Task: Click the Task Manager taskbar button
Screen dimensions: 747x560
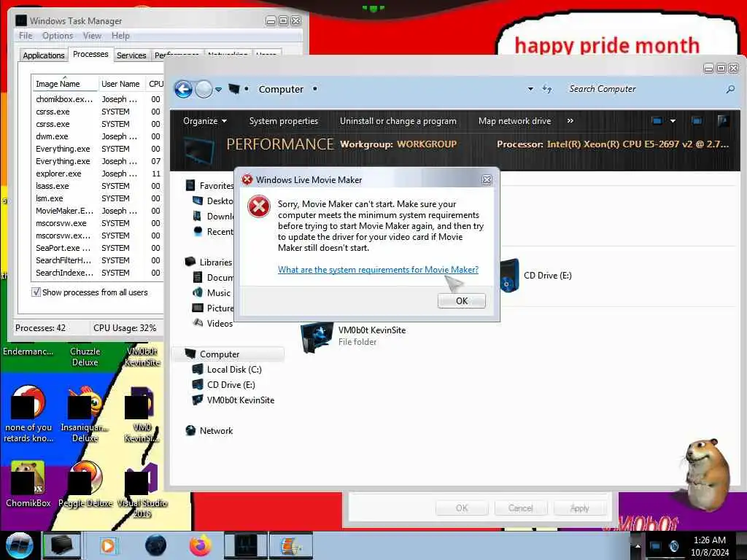Action: point(245,545)
